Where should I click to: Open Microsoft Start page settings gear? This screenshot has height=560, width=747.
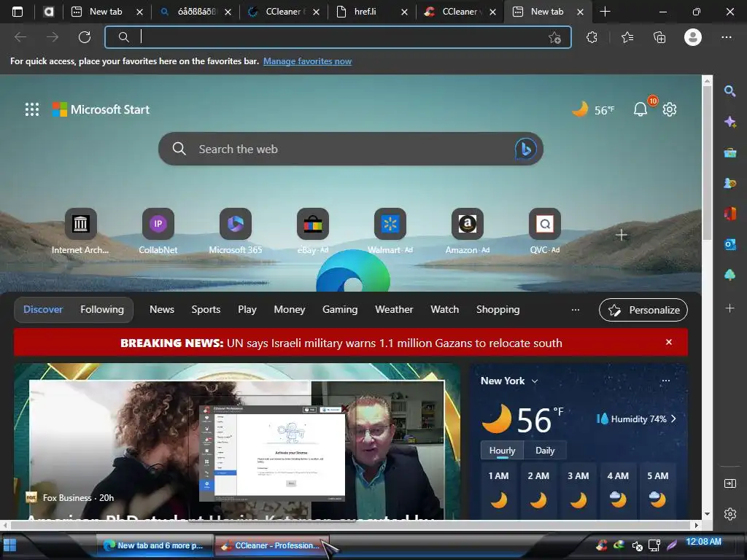click(670, 109)
